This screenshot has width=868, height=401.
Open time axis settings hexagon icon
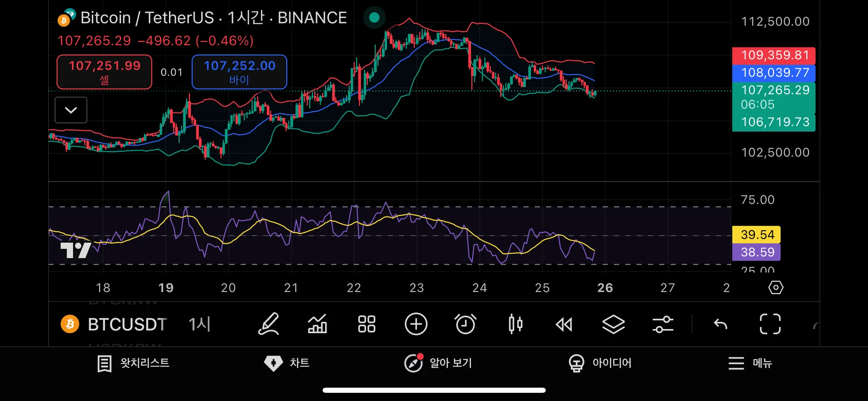pos(776,288)
